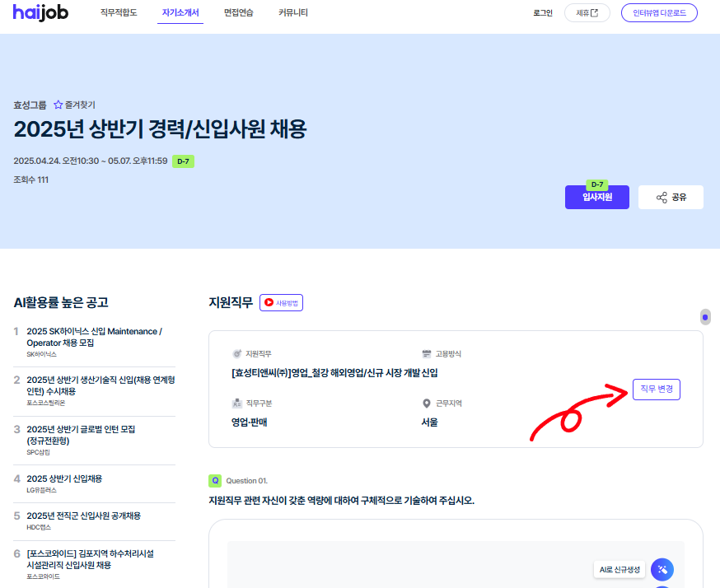Image resolution: width=720 pixels, height=588 pixels.
Task: Open the 효성그룹 company link
Action: [x=30, y=105]
